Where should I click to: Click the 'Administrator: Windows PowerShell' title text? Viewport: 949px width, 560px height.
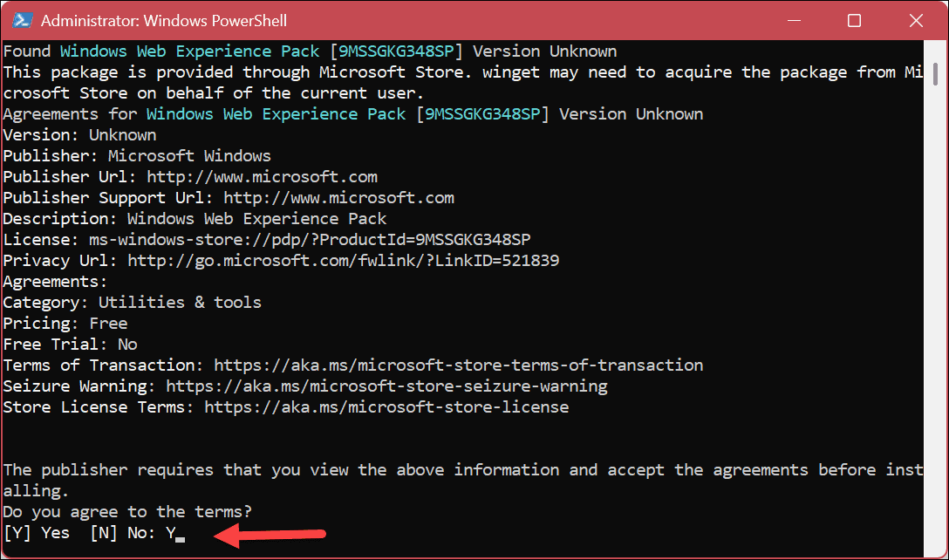[164, 20]
